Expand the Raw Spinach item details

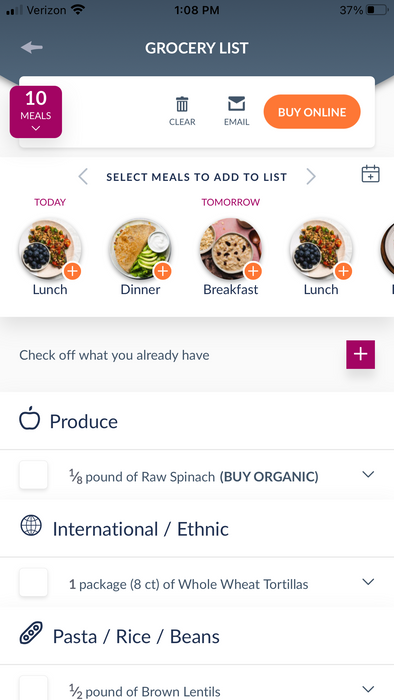click(368, 475)
